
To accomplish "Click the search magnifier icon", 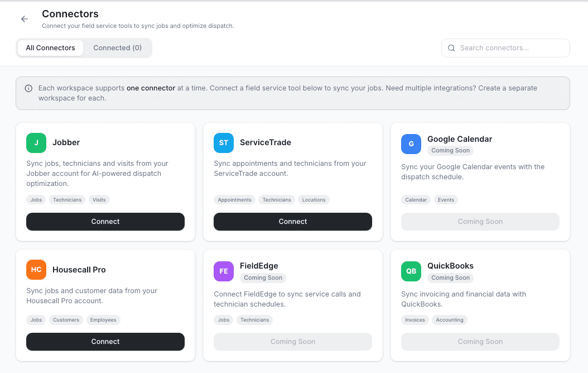I will 451,48.
